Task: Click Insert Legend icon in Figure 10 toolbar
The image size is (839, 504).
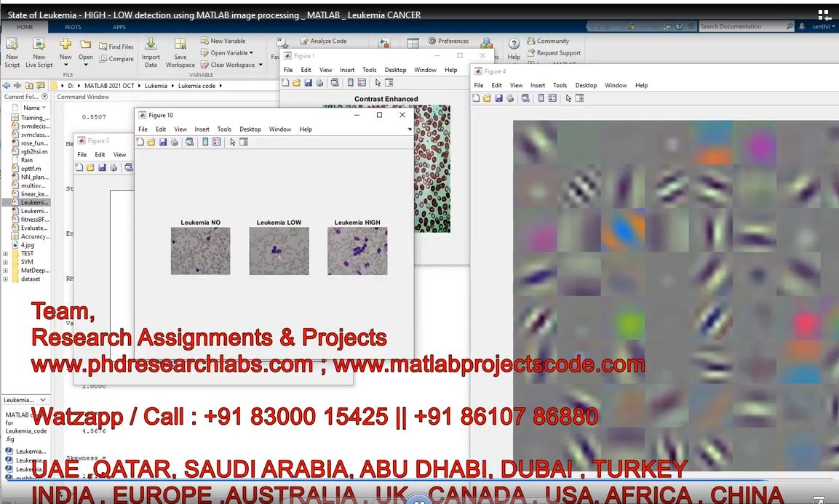Action: click(217, 143)
